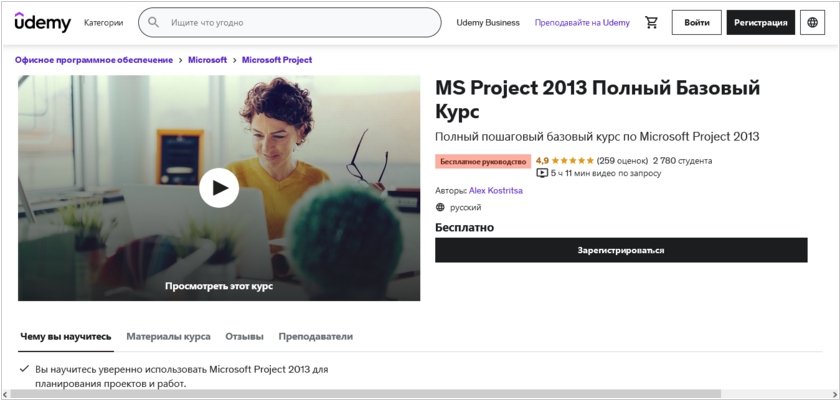Screen dimensions: 840x400
Task: Select the Чему вы научитесь tab
Action: [x=66, y=337]
